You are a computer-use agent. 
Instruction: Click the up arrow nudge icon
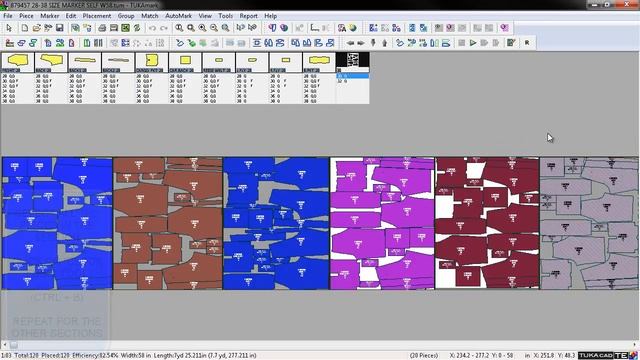(384, 42)
